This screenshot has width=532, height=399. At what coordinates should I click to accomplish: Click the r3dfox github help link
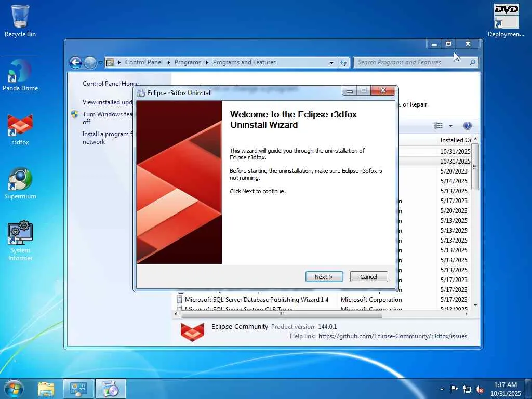(x=393, y=336)
